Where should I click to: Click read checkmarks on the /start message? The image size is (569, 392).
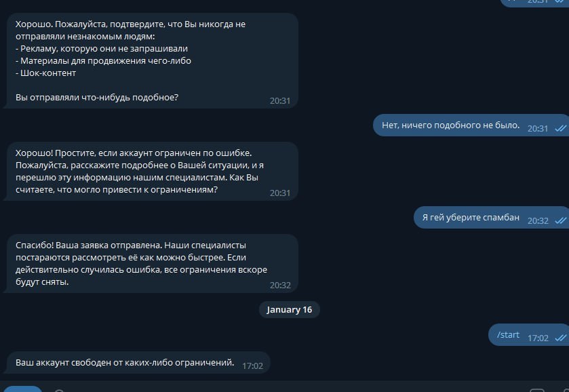[x=560, y=337]
